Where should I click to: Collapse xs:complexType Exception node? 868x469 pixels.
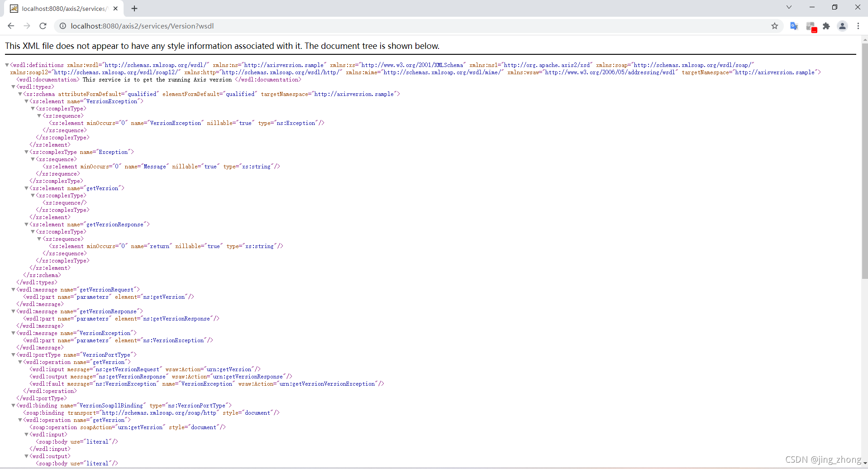tap(26, 152)
